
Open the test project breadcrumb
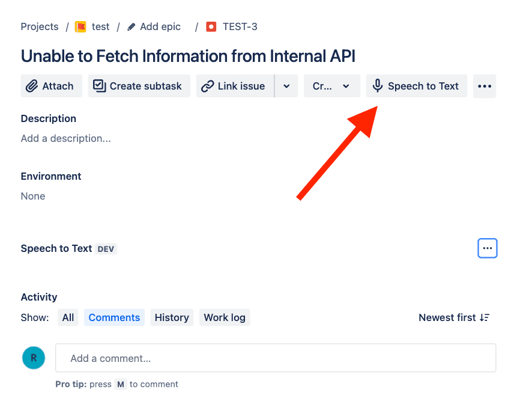[100, 26]
